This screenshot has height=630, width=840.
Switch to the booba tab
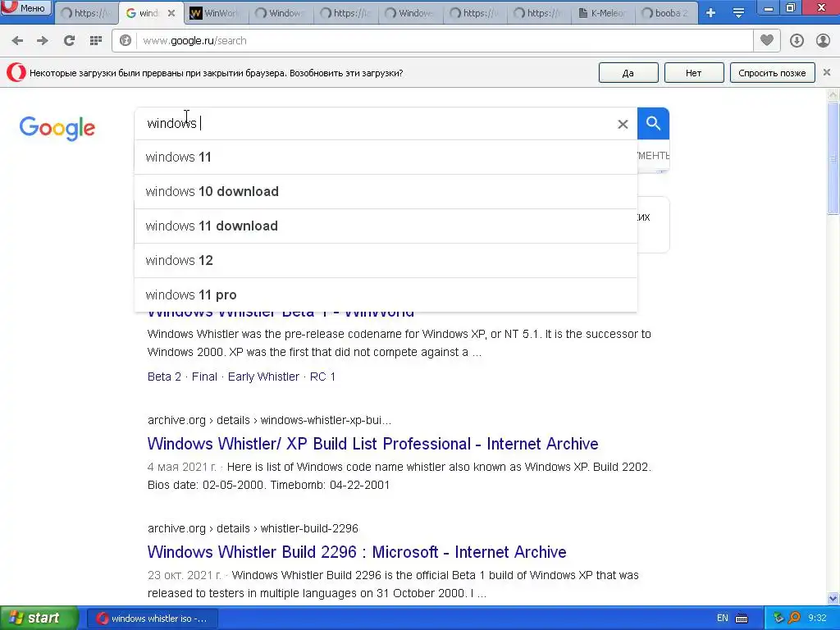(x=666, y=13)
